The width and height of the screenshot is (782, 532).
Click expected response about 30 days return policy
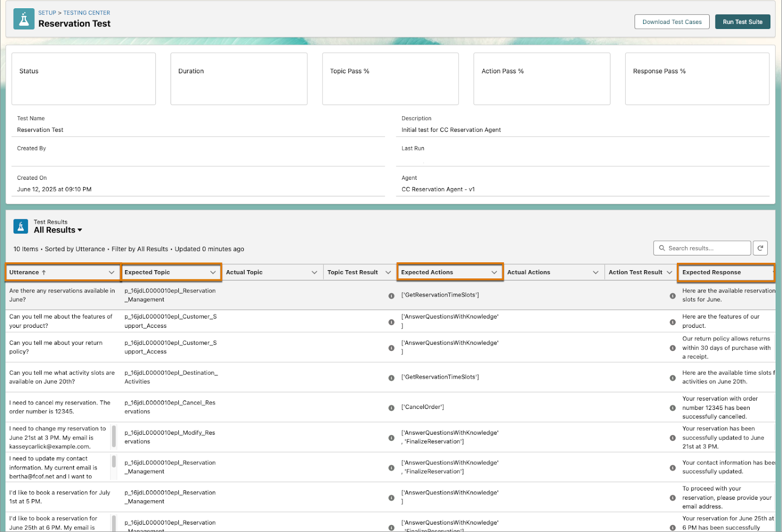(x=726, y=347)
